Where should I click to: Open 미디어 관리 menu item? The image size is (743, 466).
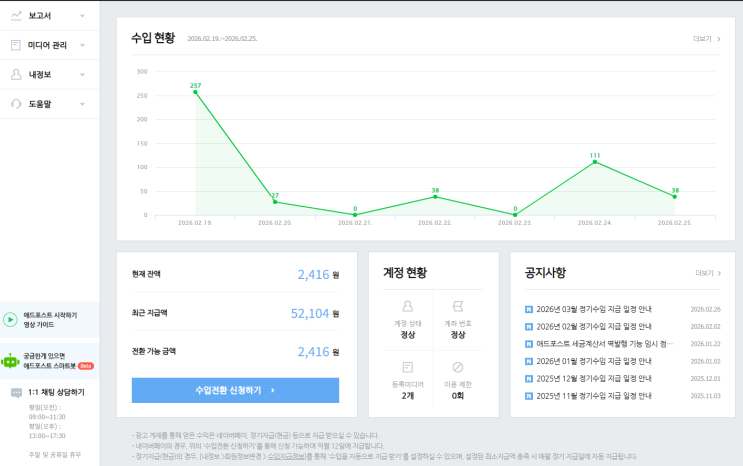click(x=50, y=45)
